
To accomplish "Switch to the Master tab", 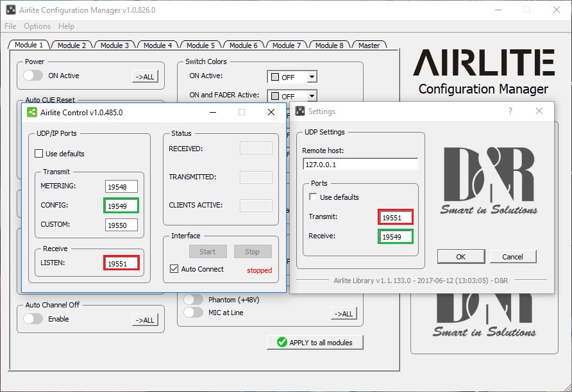I will click(x=369, y=45).
